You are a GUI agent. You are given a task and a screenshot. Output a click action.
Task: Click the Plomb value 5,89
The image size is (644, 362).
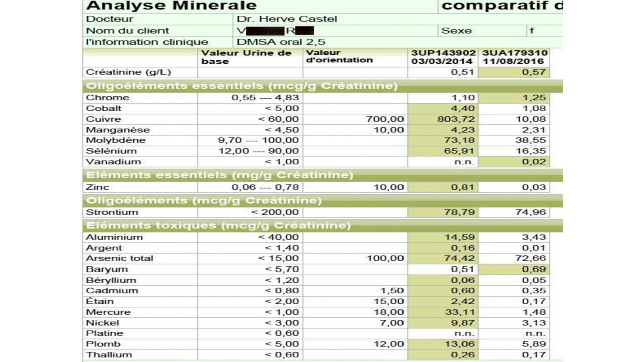click(x=534, y=344)
